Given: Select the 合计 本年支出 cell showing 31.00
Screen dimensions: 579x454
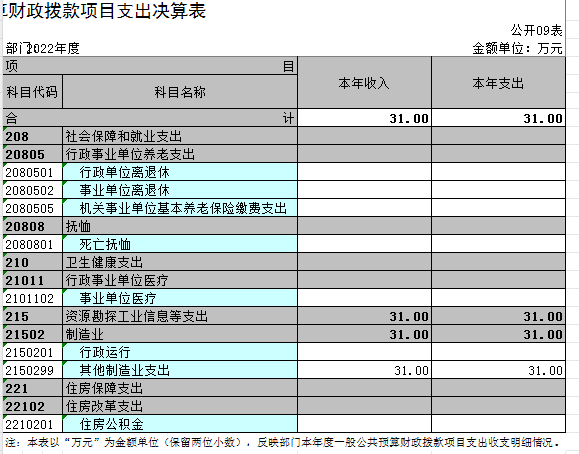Looking at the screenshot, I should [498, 118].
